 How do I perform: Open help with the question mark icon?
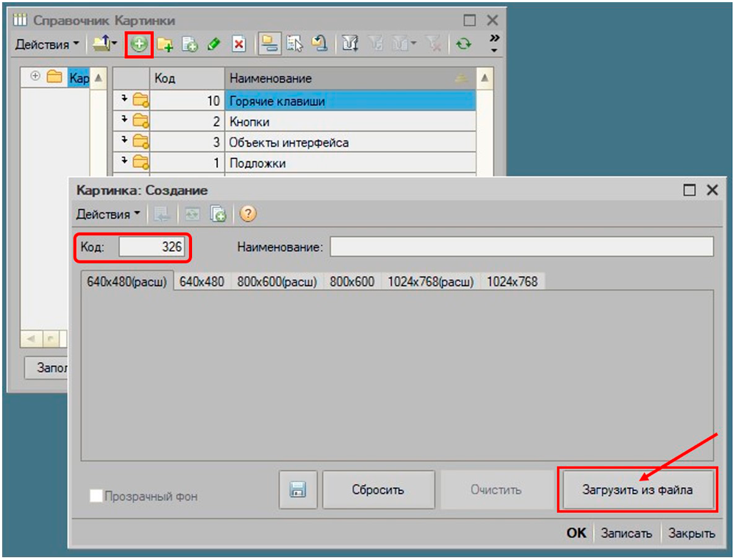point(248,214)
